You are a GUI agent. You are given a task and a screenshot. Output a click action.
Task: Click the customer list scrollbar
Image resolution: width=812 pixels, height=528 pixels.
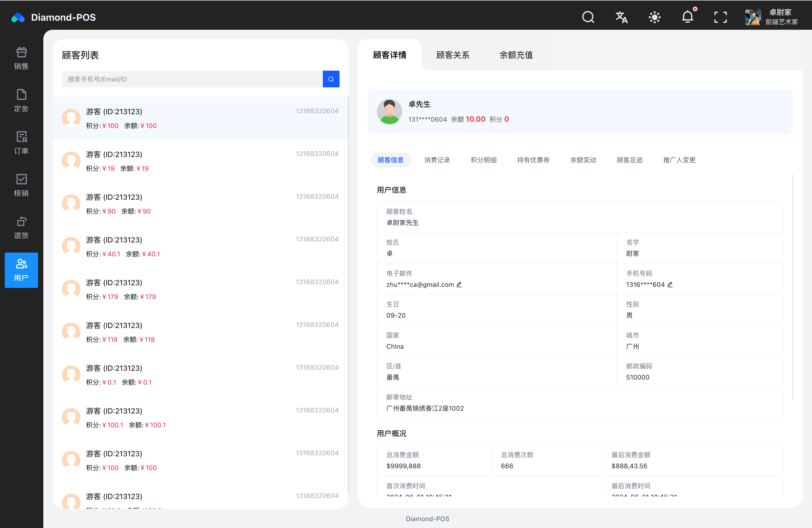click(348, 295)
